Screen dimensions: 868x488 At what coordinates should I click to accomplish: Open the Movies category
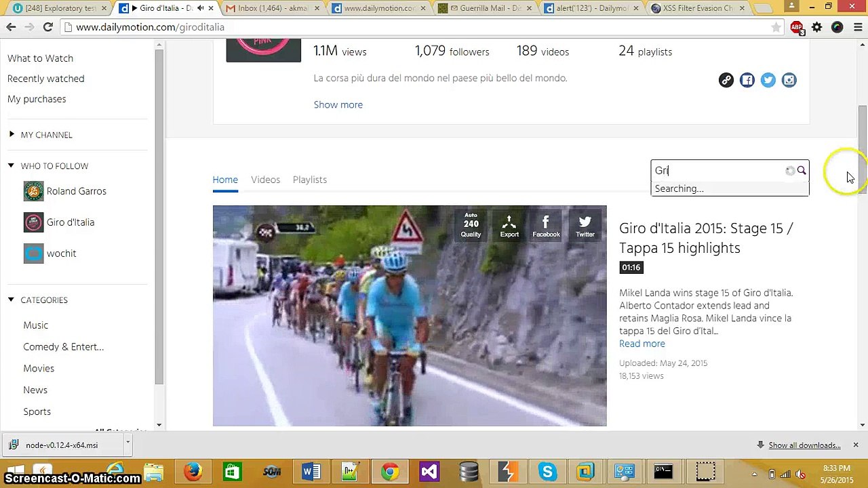39,369
